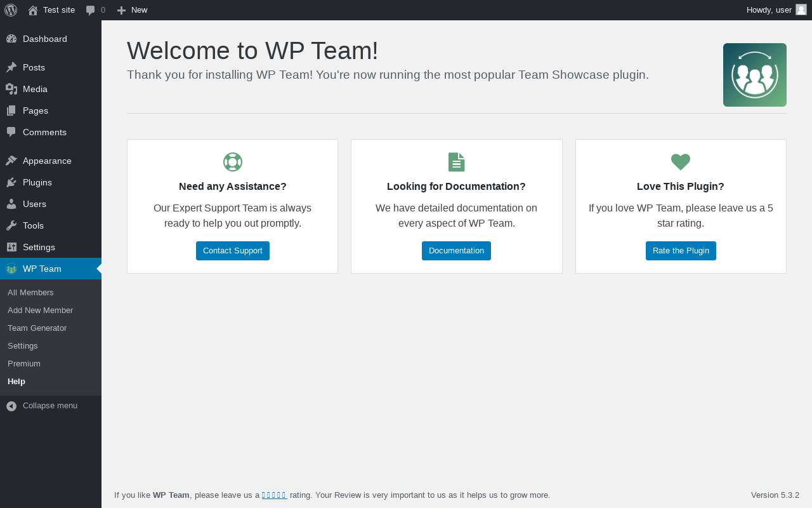This screenshot has width=812, height=508.
Task: Open the Appearance menu
Action: (x=51, y=161)
